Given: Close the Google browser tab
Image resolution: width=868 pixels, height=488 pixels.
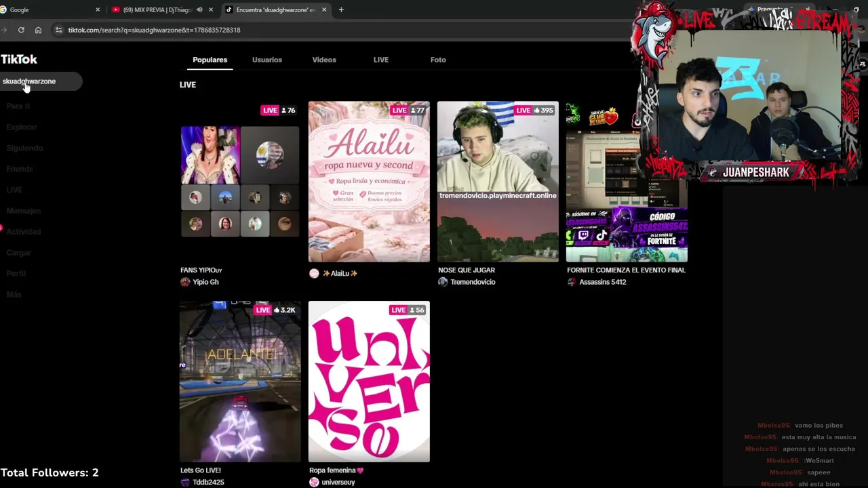Looking at the screenshot, I should 98,9.
